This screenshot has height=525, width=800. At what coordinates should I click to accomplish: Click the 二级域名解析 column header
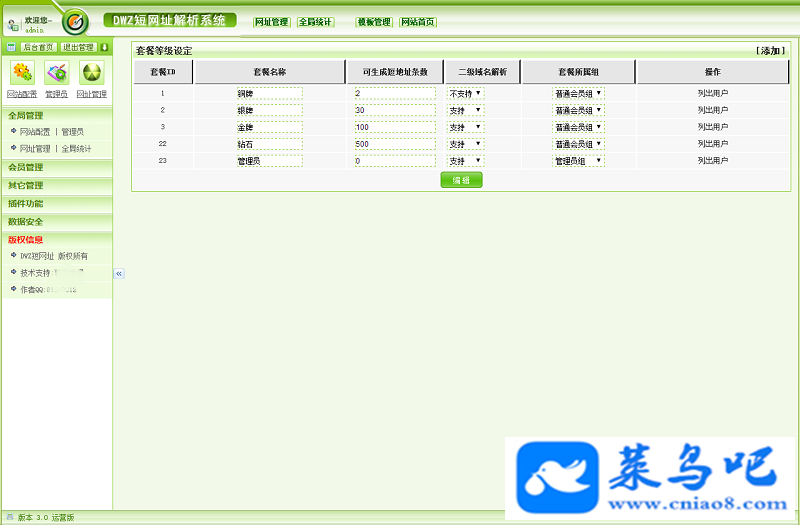pyautogui.click(x=483, y=72)
